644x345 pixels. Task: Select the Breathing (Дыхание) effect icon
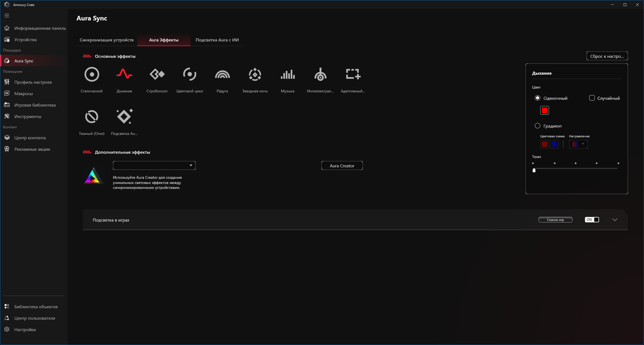tap(124, 74)
